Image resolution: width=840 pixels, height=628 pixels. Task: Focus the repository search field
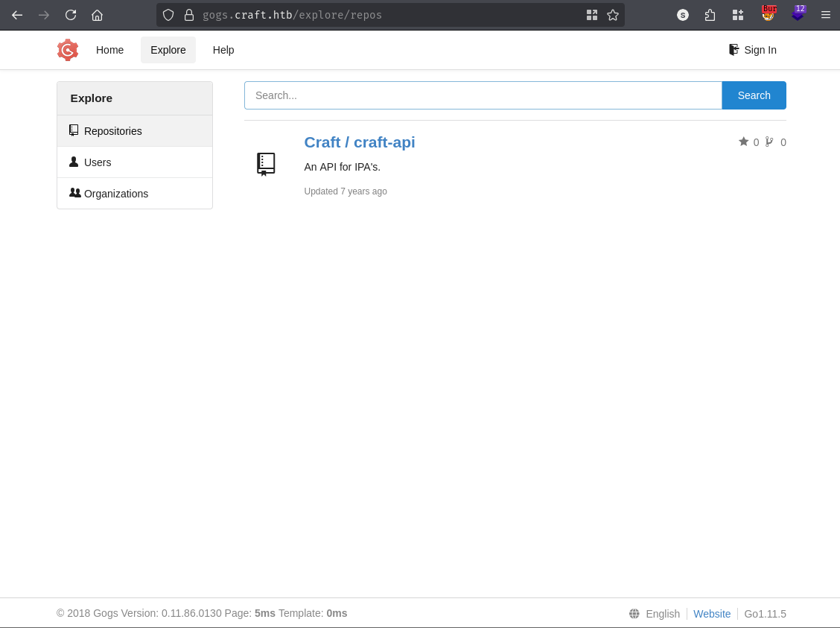(x=483, y=95)
